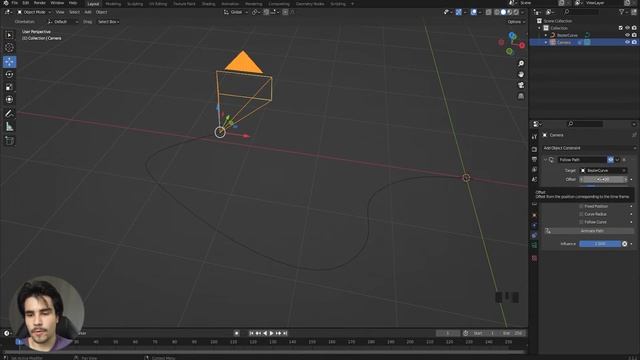Screen dimensions: 640x360
Task: Jump to timeline end frame button
Action: coord(285,333)
